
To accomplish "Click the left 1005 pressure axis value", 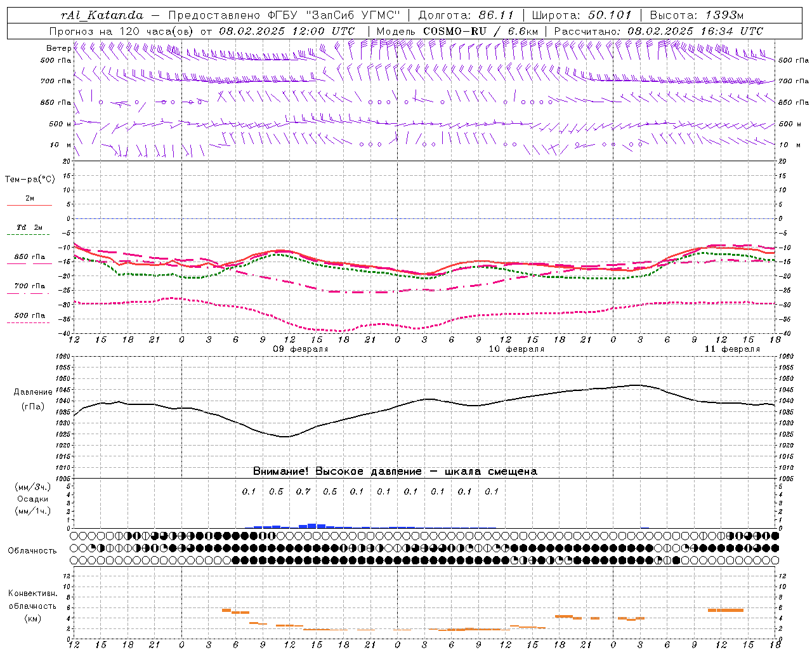I will [x=63, y=478].
